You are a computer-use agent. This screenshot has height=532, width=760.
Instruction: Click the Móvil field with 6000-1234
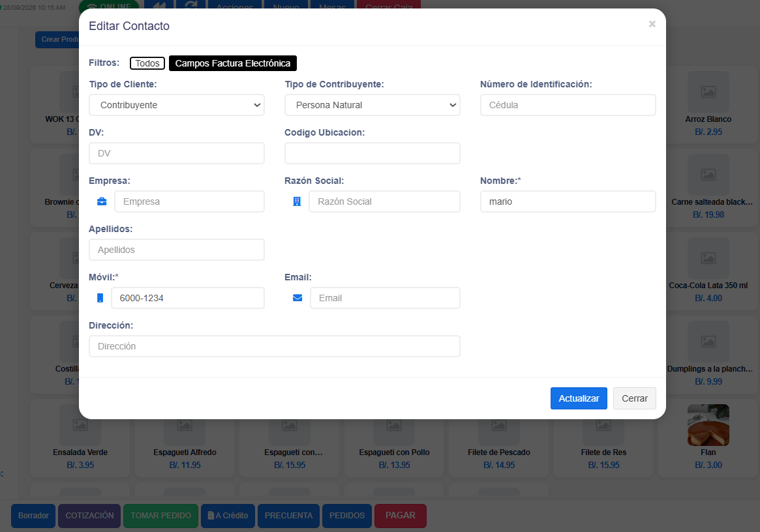188,298
